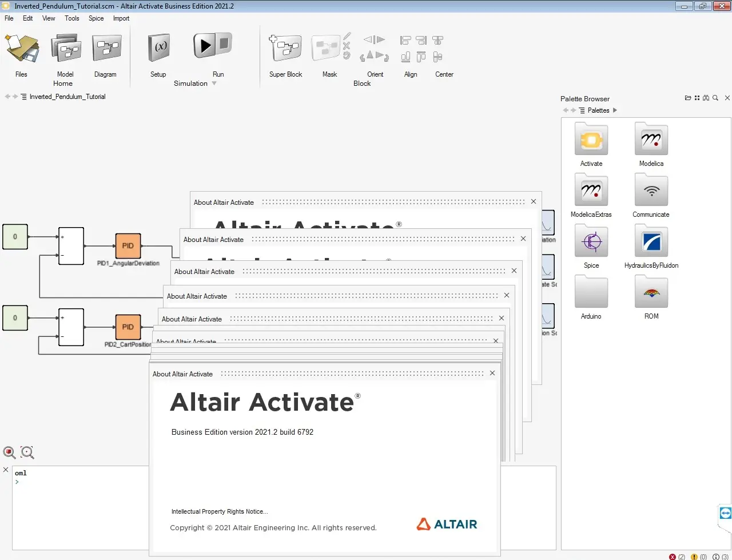Click the warnings count indicator in status bar

coord(699,557)
